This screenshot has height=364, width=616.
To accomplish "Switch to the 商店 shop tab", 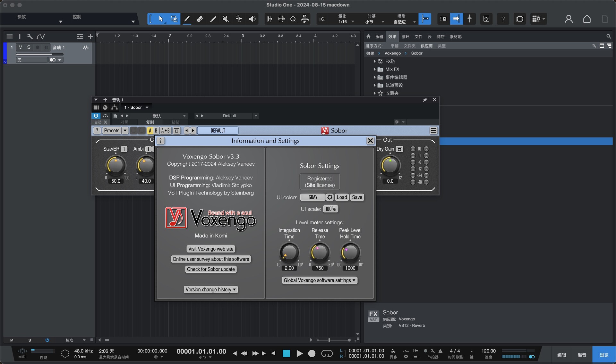I will coord(441,37).
